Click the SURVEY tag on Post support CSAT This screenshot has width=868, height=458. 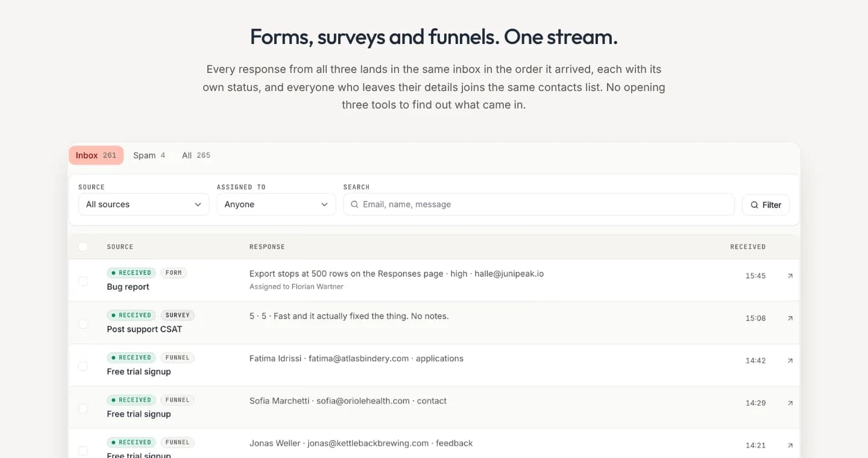pos(177,315)
